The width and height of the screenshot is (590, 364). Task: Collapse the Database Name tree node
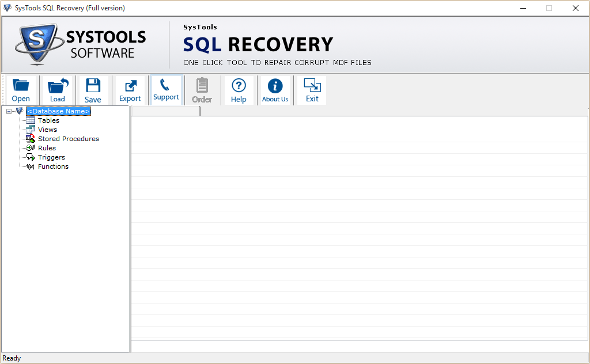[x=9, y=111]
